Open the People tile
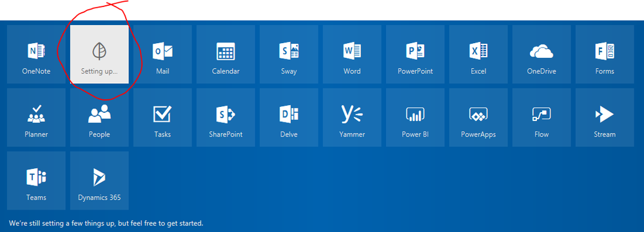 click(99, 117)
